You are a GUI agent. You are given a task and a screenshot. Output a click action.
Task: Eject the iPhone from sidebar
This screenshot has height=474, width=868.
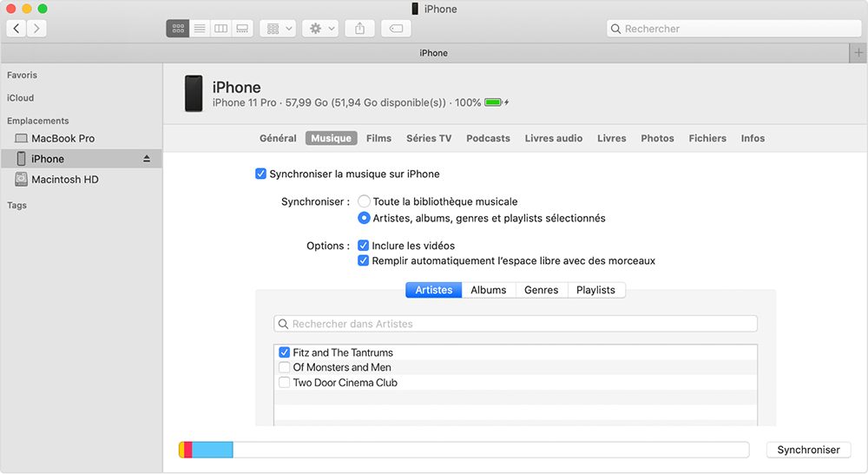[x=147, y=159]
